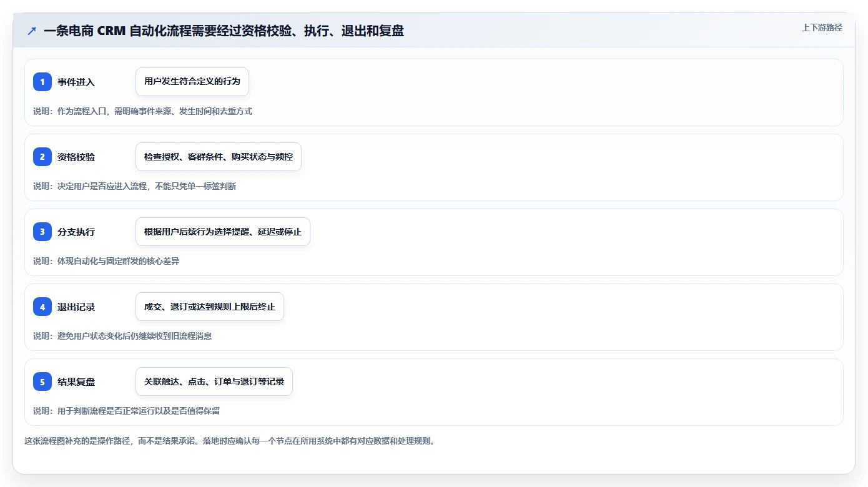Click the step 1 number badge
868x487 pixels.
click(x=42, y=82)
